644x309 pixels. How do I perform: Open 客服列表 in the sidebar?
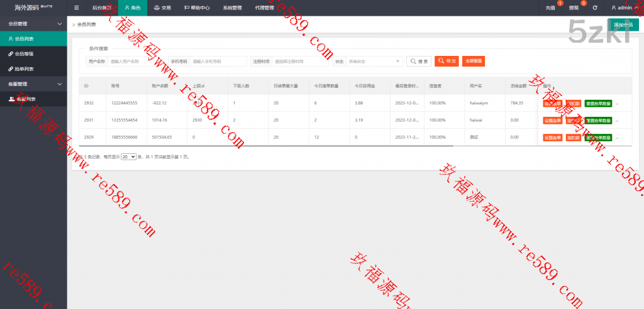25,99
